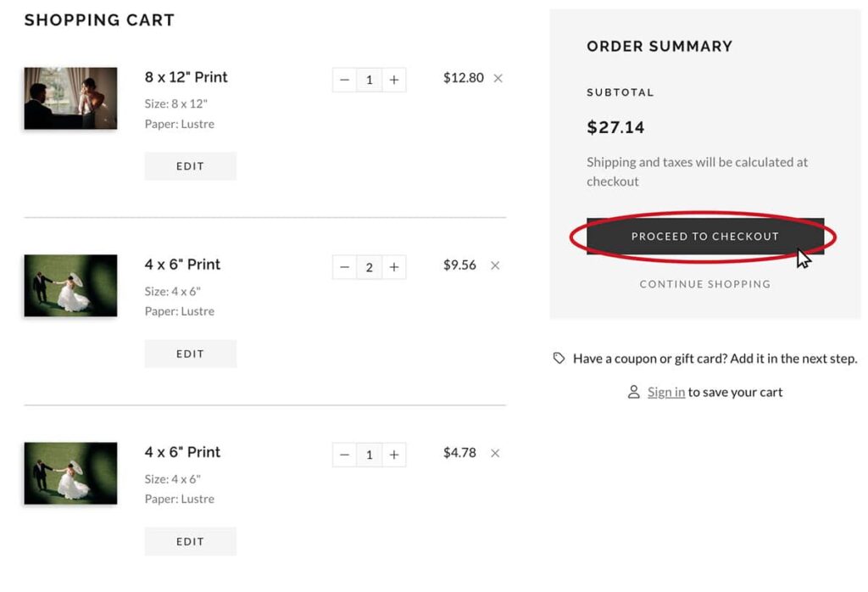The width and height of the screenshot is (868, 592).
Task: Edit the 8 x 12" Print order
Action: [x=190, y=166]
